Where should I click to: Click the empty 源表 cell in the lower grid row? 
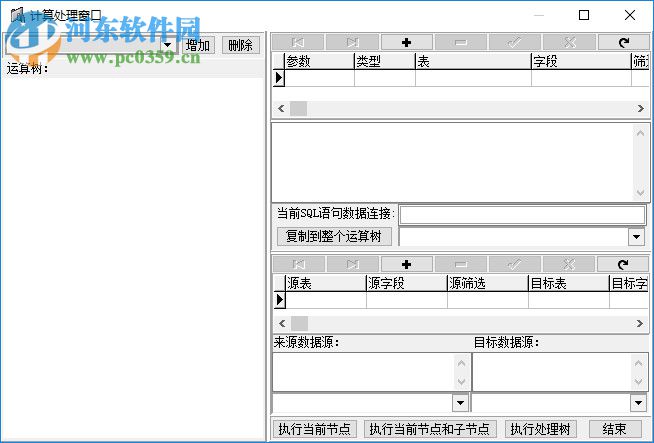point(326,300)
